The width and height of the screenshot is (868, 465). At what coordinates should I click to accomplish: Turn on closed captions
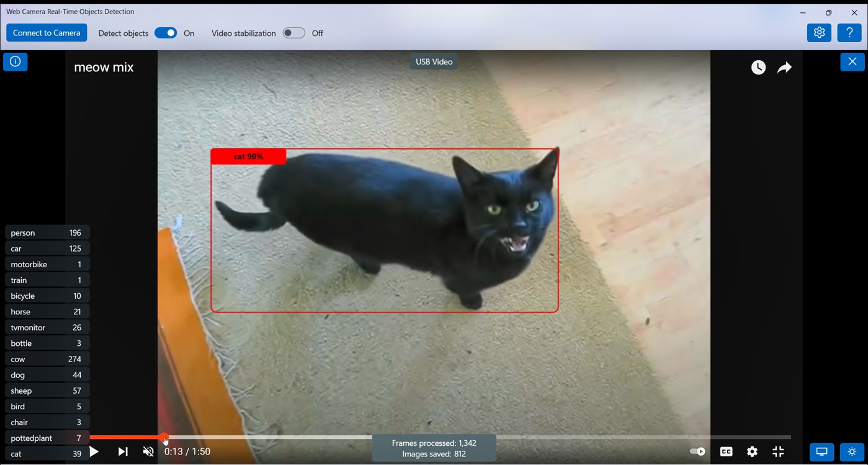point(726,452)
